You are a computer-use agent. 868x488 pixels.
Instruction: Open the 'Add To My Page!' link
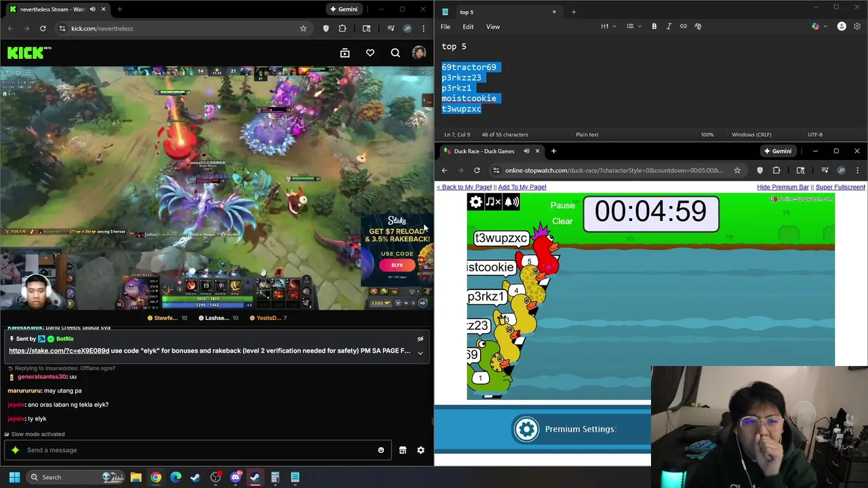click(x=521, y=187)
